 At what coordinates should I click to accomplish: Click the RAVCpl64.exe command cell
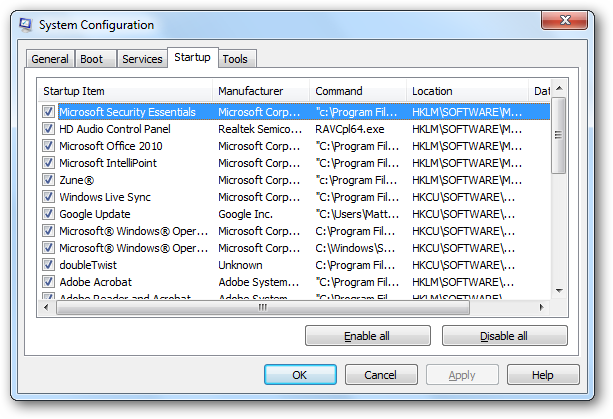click(x=350, y=129)
